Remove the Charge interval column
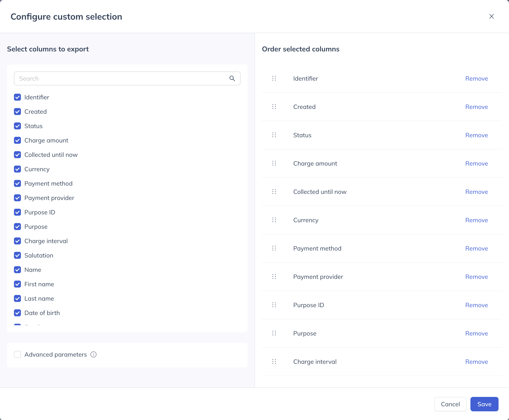509x420 pixels. 476,361
